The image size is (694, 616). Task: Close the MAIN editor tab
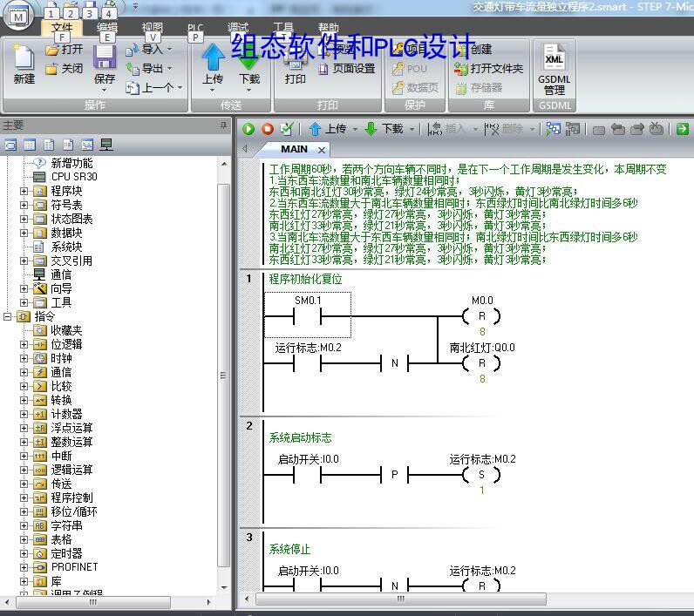(x=322, y=150)
